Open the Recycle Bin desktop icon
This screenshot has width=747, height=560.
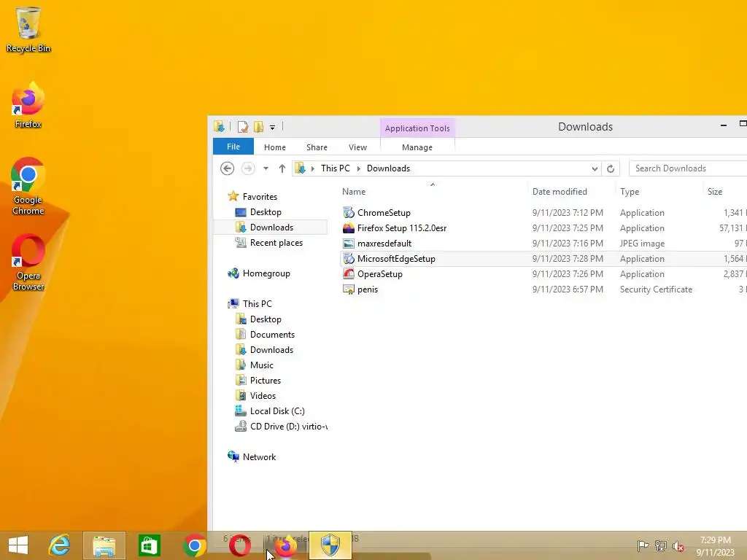(x=28, y=28)
